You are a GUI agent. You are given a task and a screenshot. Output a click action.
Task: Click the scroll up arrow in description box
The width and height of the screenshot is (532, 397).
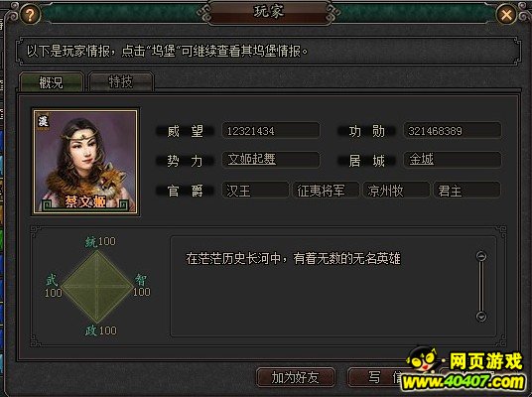(x=481, y=256)
